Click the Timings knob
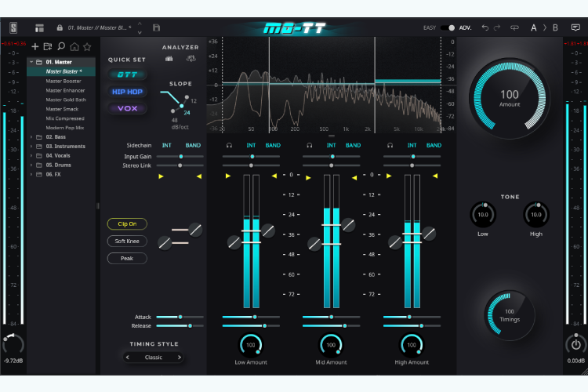The height and width of the screenshot is (392, 588). pyautogui.click(x=510, y=315)
